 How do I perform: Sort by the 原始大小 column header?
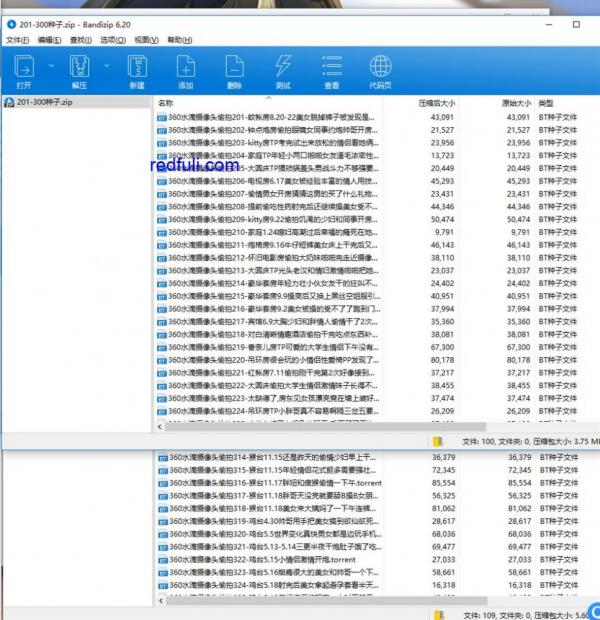point(517,103)
